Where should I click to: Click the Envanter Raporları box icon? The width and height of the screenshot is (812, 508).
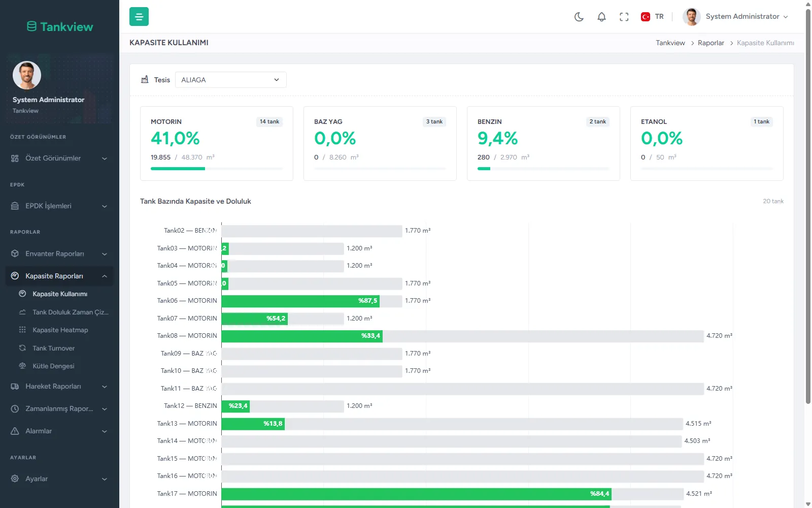15,254
